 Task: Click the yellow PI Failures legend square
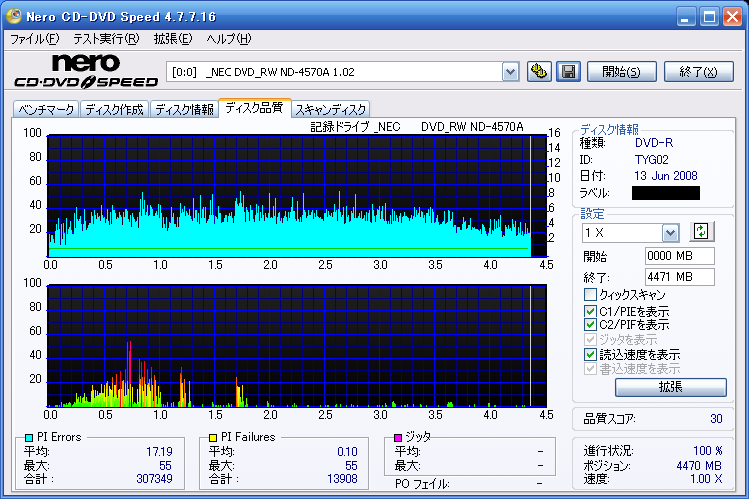click(213, 437)
